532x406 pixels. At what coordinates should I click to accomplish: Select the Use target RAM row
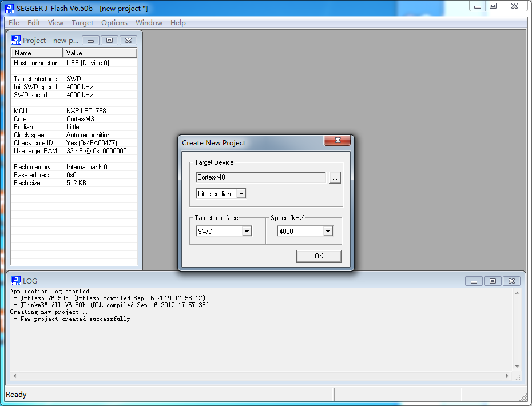(x=74, y=151)
